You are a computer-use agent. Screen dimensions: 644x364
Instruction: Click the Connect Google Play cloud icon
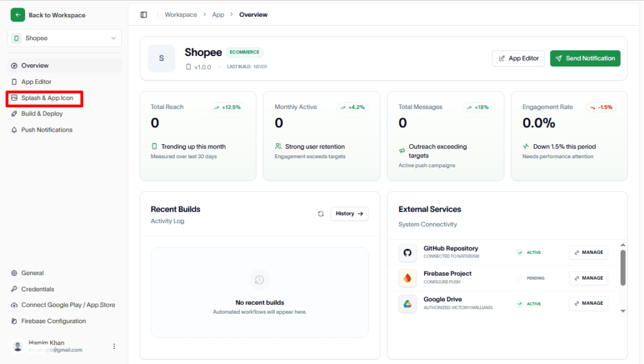14,305
